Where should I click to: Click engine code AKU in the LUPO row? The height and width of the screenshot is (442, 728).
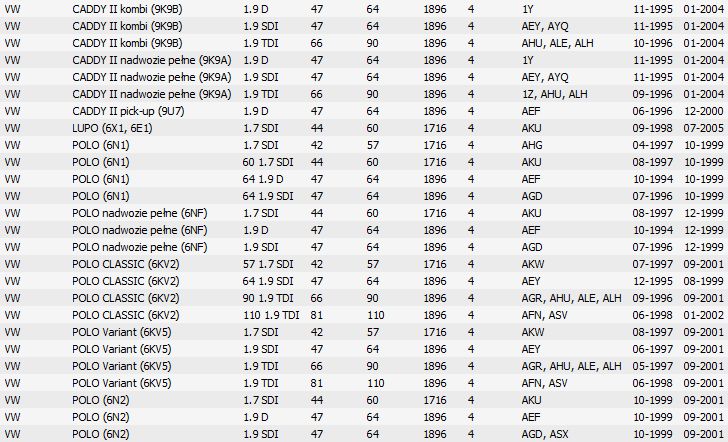tap(531, 128)
